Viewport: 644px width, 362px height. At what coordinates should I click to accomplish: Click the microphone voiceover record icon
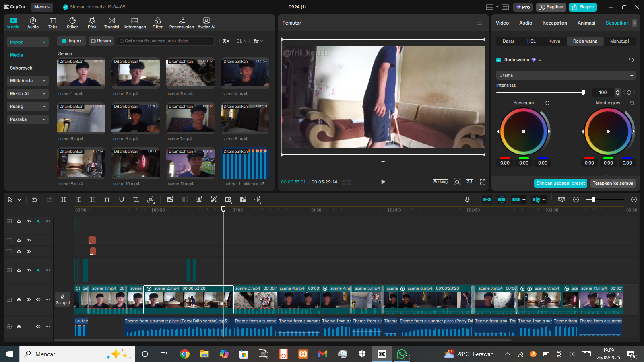coord(467,200)
